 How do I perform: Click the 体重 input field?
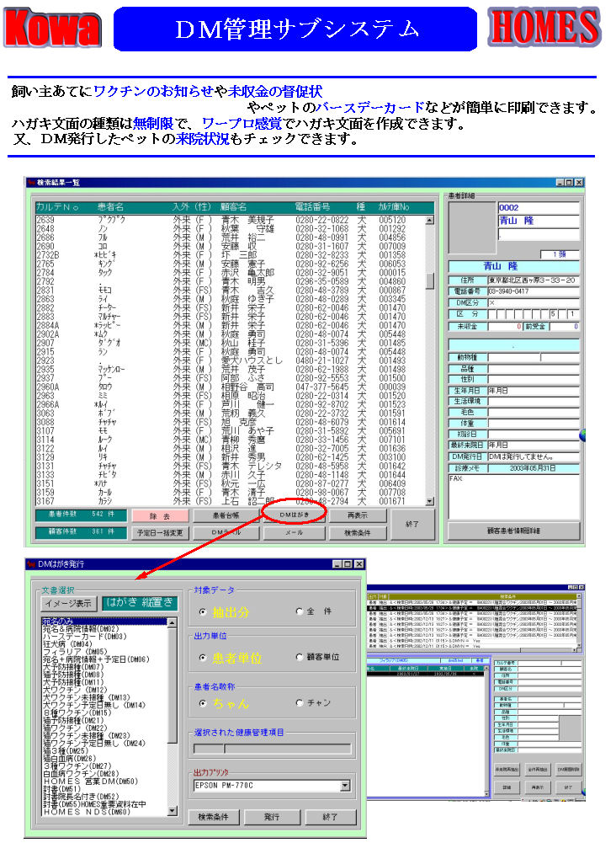[534, 423]
